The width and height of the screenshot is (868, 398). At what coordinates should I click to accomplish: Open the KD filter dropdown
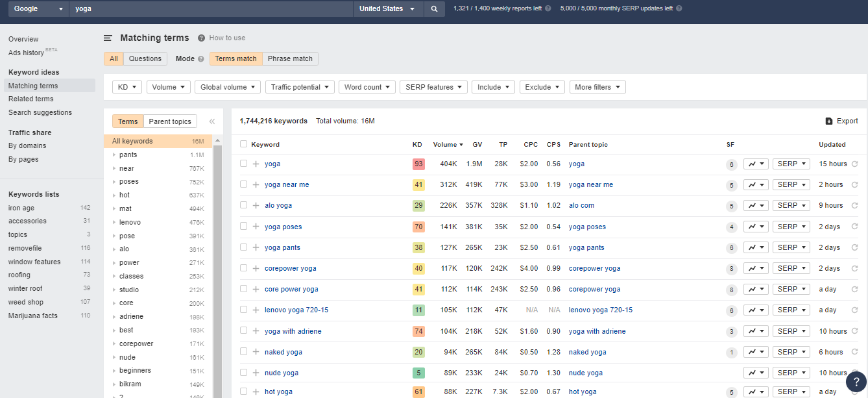(127, 86)
